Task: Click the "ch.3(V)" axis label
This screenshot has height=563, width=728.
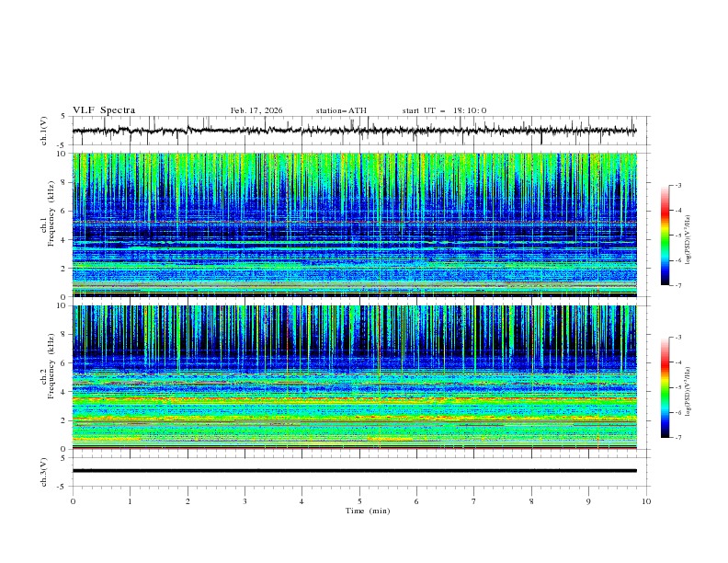Action: (44, 472)
